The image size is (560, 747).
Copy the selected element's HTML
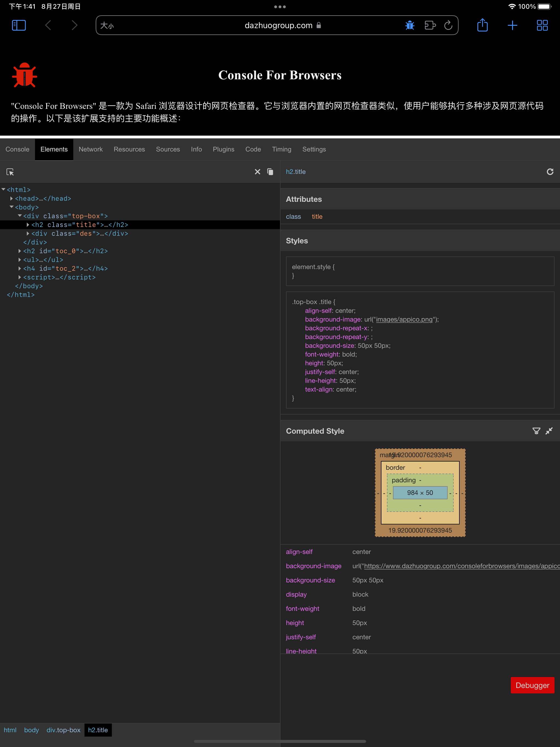click(270, 172)
